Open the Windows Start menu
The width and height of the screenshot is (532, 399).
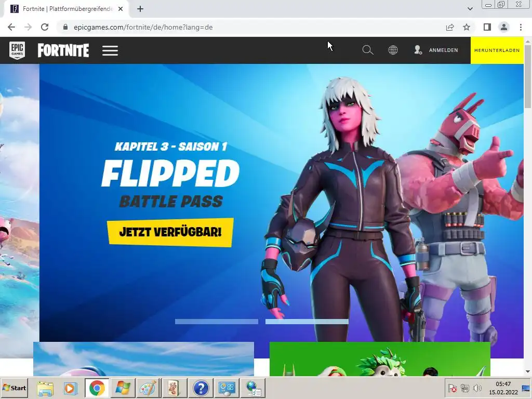click(x=15, y=388)
